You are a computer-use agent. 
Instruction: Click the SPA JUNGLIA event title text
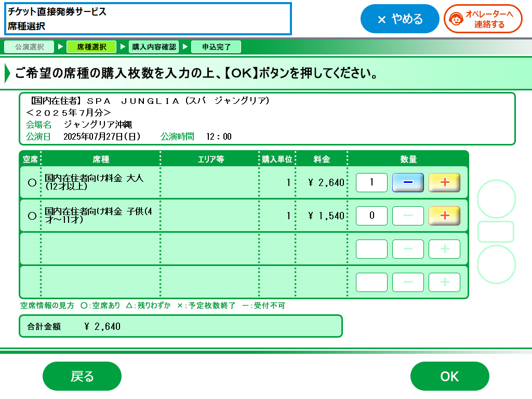click(150, 101)
